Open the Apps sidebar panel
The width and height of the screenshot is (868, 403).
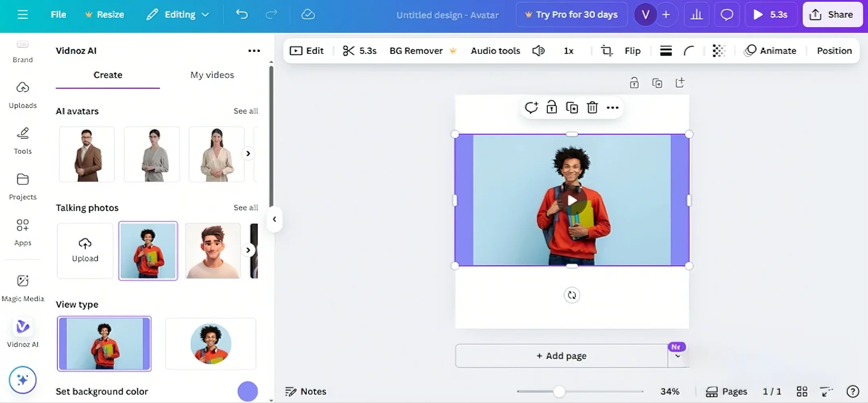[23, 232]
